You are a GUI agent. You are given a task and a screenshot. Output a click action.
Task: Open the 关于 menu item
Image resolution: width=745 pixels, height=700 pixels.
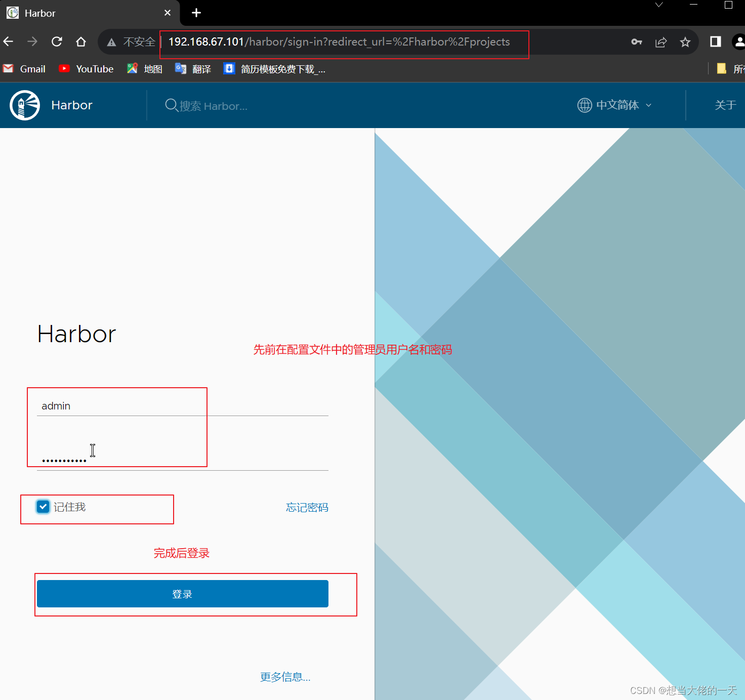(x=725, y=105)
